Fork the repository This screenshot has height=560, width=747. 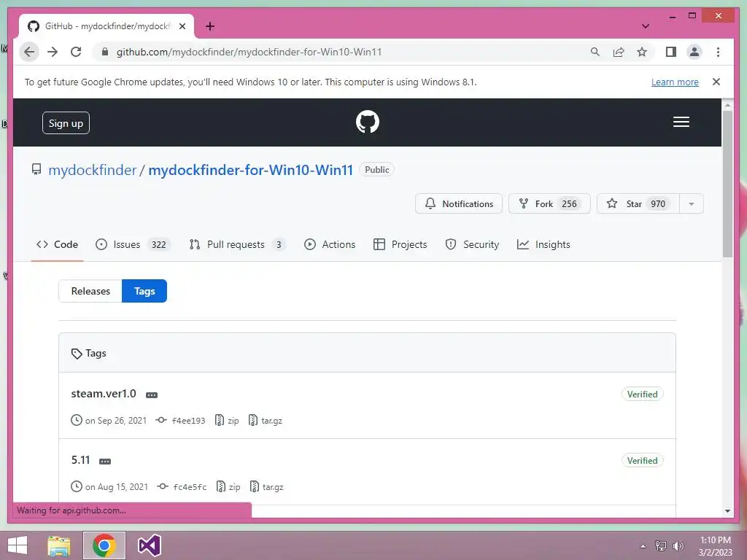(x=549, y=204)
